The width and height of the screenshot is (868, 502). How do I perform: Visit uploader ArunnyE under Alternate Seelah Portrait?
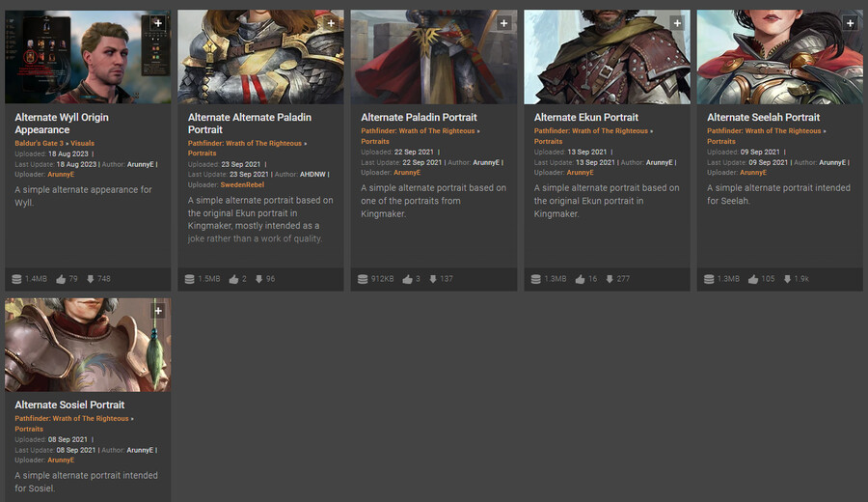[x=753, y=172]
